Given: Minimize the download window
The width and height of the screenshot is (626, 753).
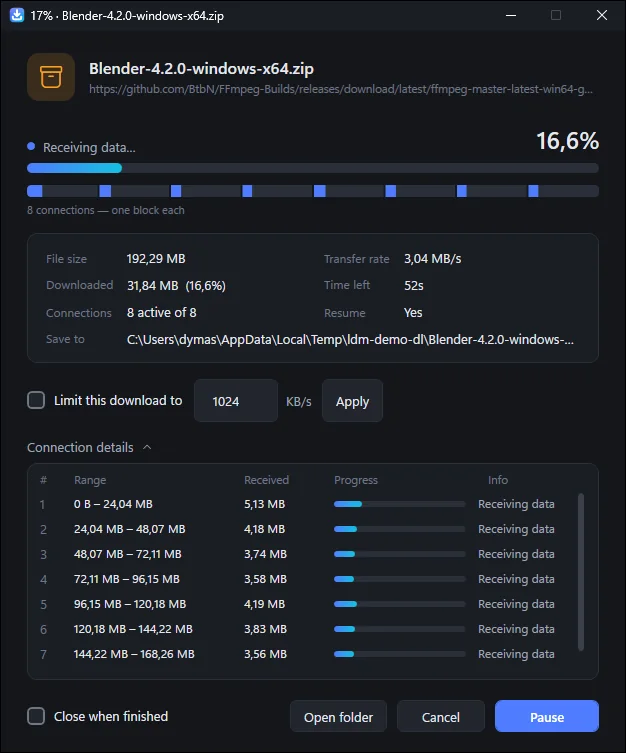Looking at the screenshot, I should [x=511, y=15].
